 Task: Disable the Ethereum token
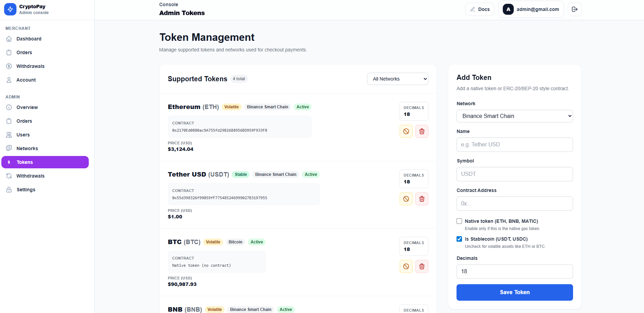pyautogui.click(x=406, y=131)
